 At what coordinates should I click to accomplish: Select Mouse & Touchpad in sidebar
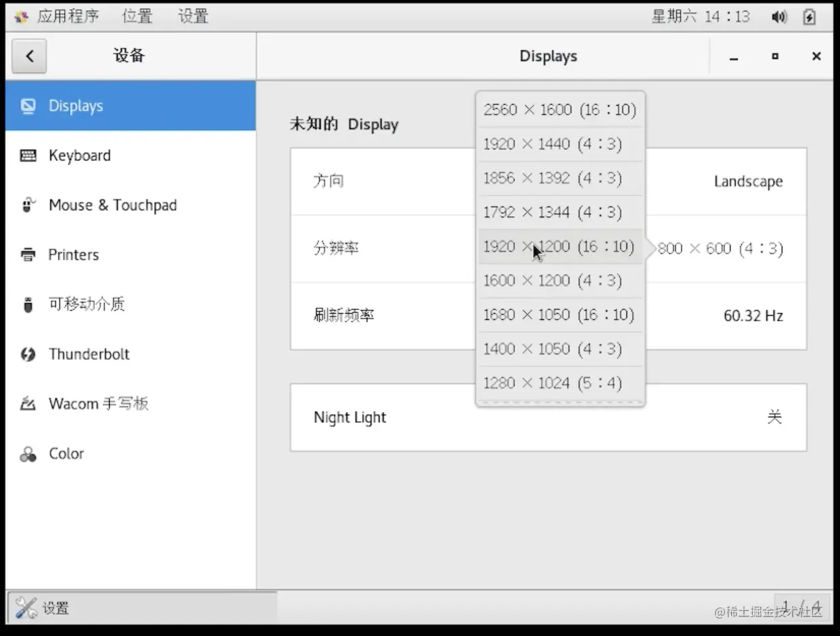[131, 205]
